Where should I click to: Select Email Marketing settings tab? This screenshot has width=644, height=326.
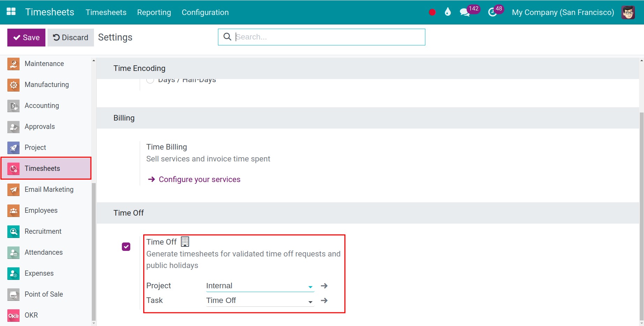tap(46, 190)
